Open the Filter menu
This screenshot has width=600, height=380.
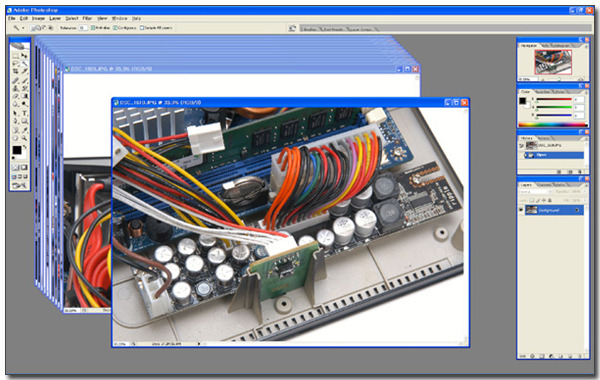click(x=87, y=18)
